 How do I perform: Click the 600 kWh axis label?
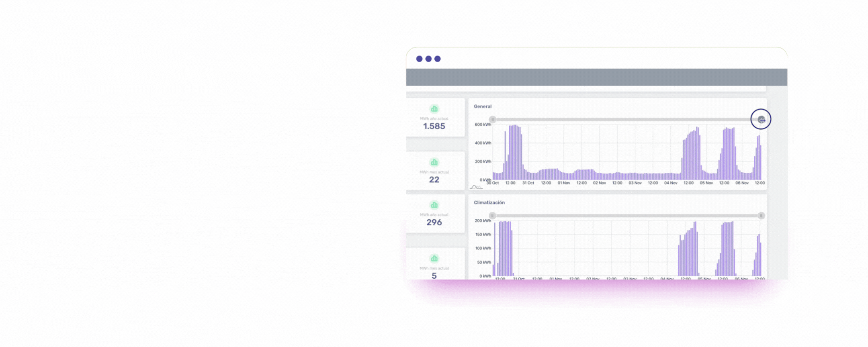483,125
